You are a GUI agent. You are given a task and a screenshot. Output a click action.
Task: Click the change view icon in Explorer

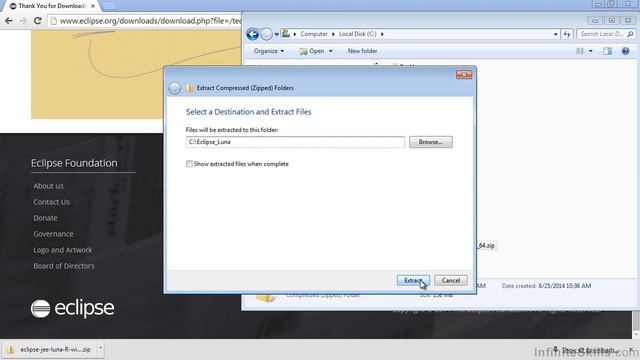coord(580,51)
